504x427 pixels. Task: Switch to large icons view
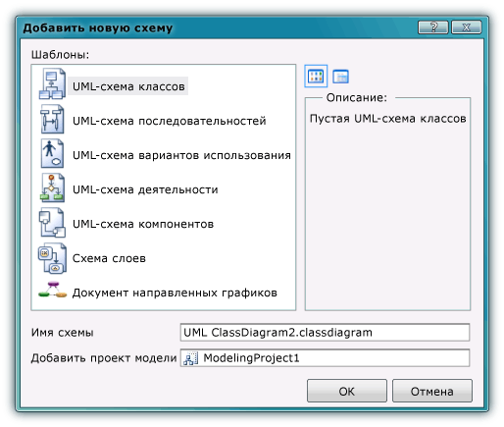(316, 77)
